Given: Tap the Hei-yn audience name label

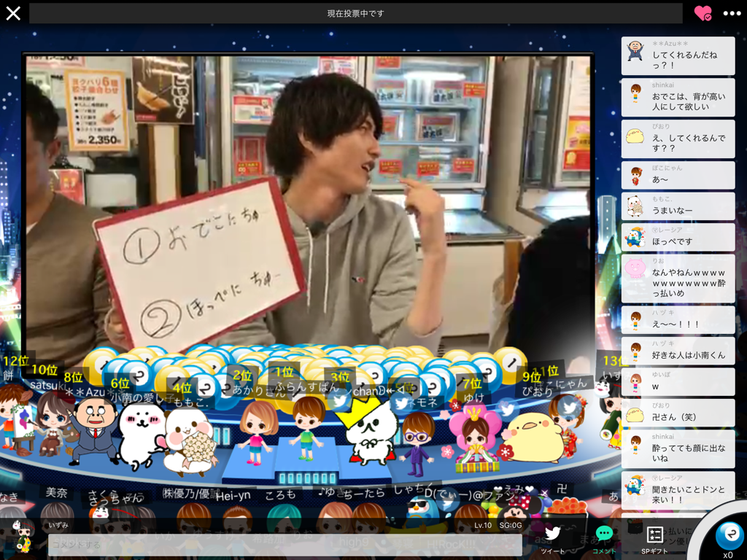Looking at the screenshot, I should [233, 496].
